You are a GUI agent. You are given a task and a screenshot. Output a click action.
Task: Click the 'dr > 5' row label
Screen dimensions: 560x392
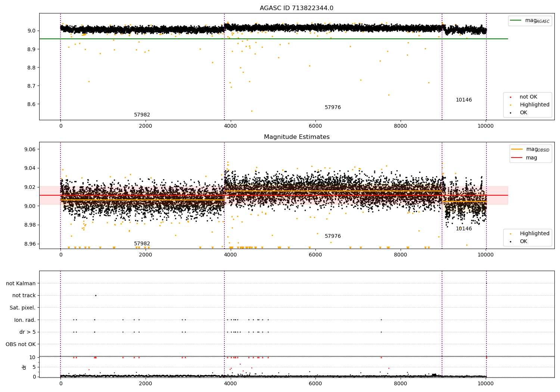coord(28,332)
